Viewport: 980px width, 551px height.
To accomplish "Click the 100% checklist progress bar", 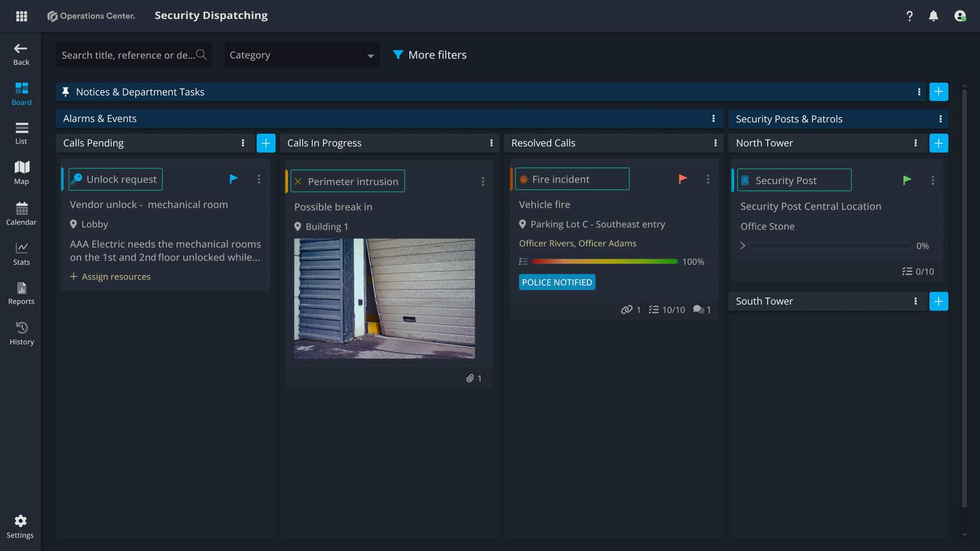I will [604, 262].
